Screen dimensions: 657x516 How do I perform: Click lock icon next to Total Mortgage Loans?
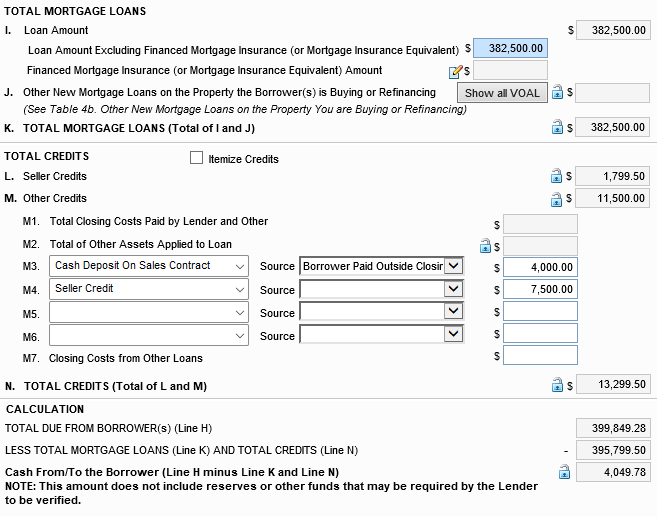[x=557, y=127]
